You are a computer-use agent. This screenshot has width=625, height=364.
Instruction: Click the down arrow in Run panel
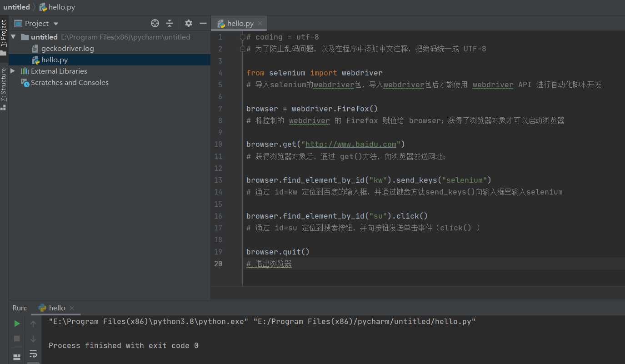point(33,339)
